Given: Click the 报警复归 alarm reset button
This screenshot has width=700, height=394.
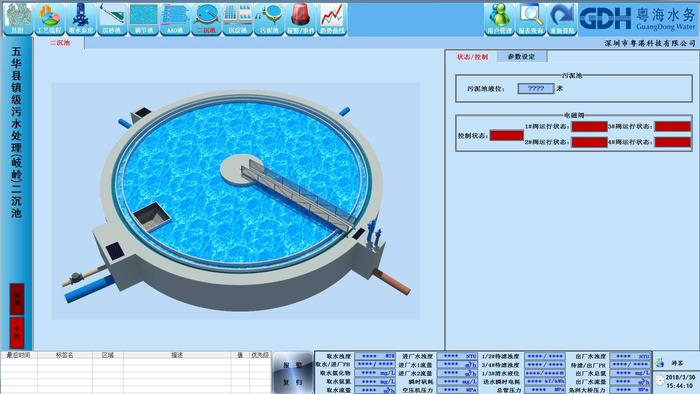Looking at the screenshot, I should tap(292, 373).
